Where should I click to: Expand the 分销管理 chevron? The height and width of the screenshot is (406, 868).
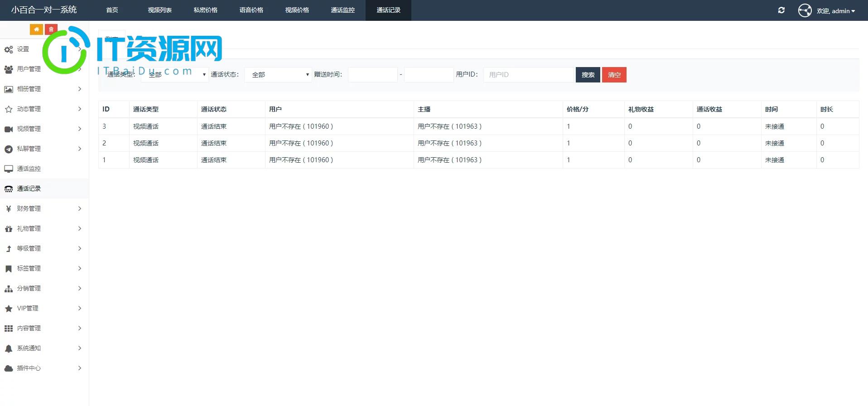pyautogui.click(x=80, y=288)
